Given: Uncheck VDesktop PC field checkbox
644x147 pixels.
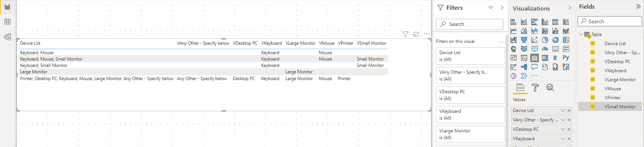Looking at the screenshot, I should [x=593, y=61].
